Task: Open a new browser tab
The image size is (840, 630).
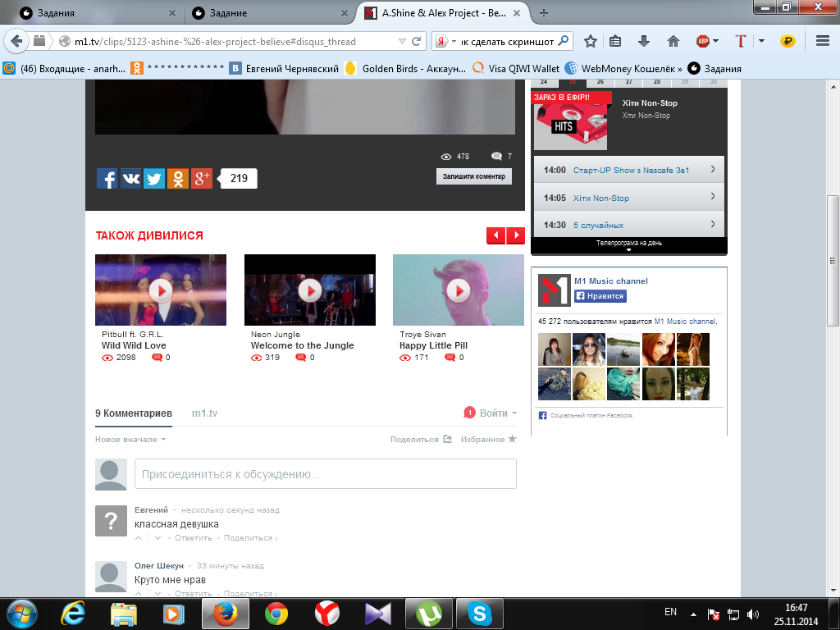Action: [x=544, y=13]
